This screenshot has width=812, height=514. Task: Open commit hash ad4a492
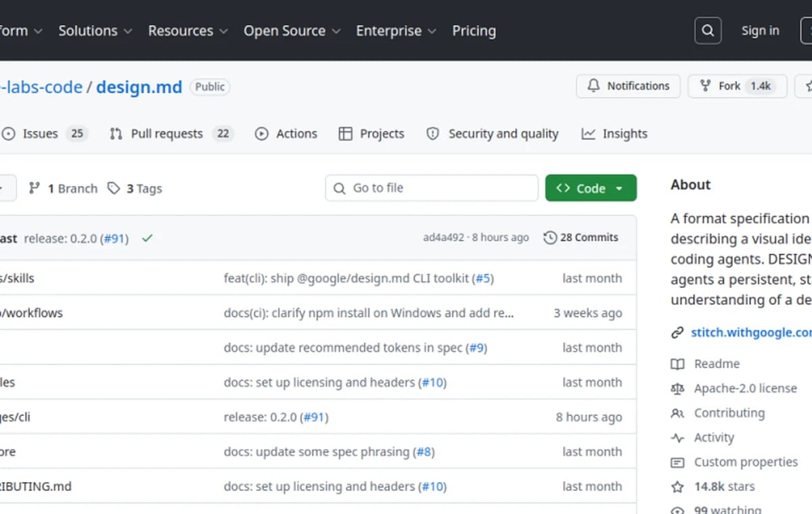coord(444,237)
